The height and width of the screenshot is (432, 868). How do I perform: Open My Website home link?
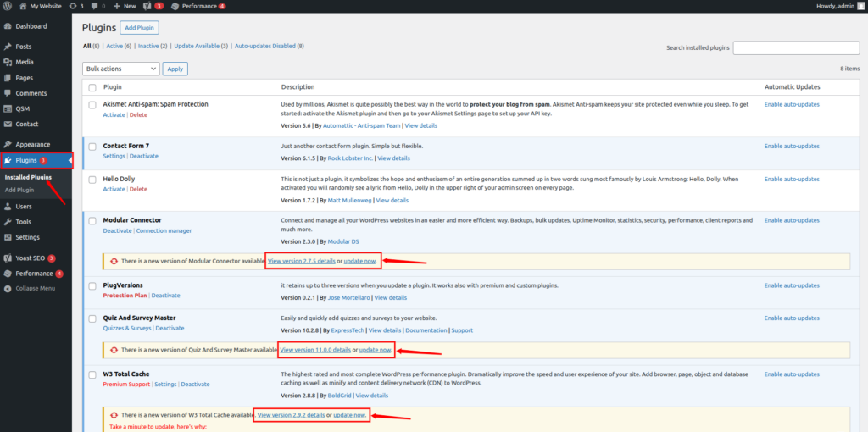[x=41, y=6]
